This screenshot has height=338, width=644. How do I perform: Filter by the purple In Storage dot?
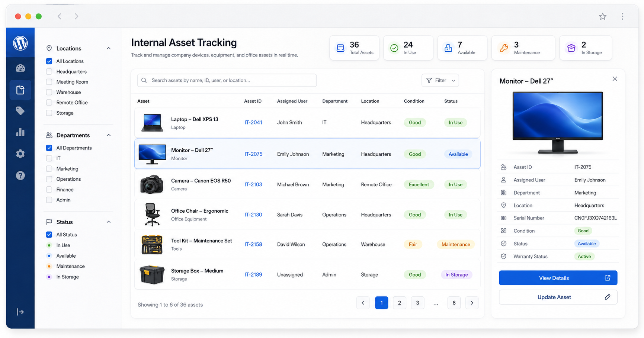[x=49, y=277]
